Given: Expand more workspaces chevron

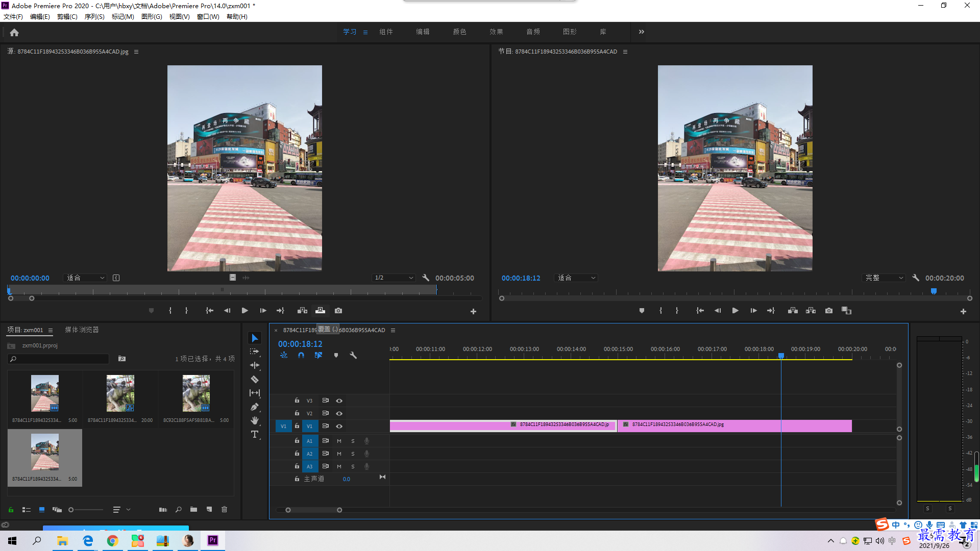Looking at the screenshot, I should click(x=642, y=32).
